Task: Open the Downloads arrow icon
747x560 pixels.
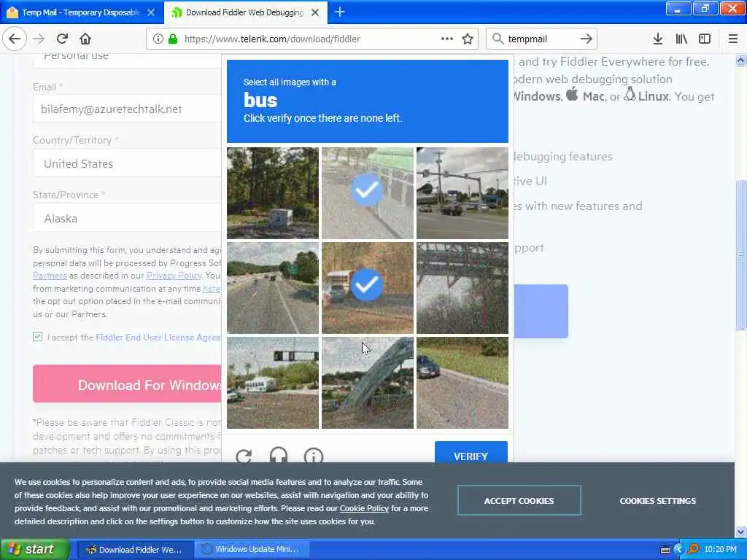Action: (657, 39)
